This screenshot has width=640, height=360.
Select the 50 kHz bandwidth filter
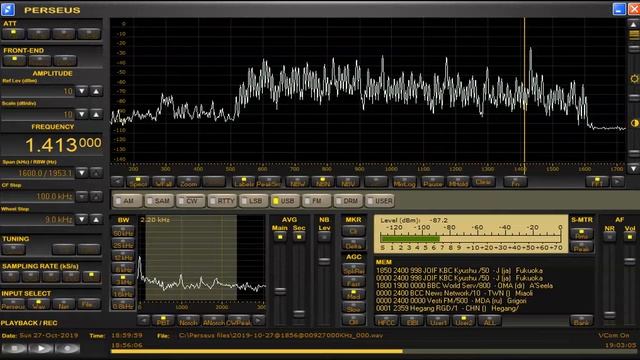pos(123,232)
